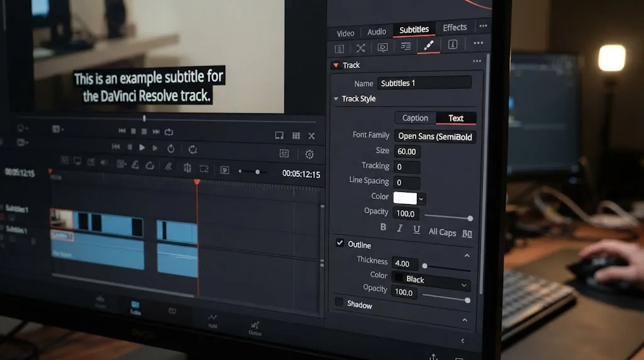Click the text list icon in inspector

(x=406, y=46)
